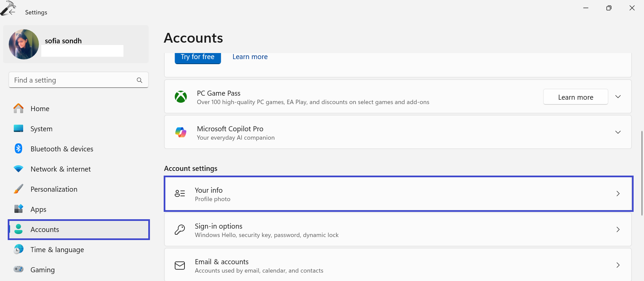The height and width of the screenshot is (281, 644).
Task: Click the Find a setting search field
Action: point(74,80)
